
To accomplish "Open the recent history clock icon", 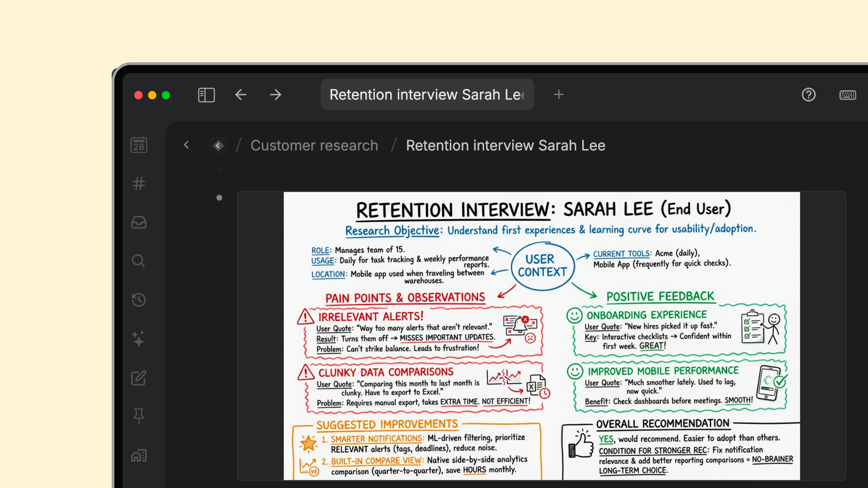I will (x=139, y=300).
